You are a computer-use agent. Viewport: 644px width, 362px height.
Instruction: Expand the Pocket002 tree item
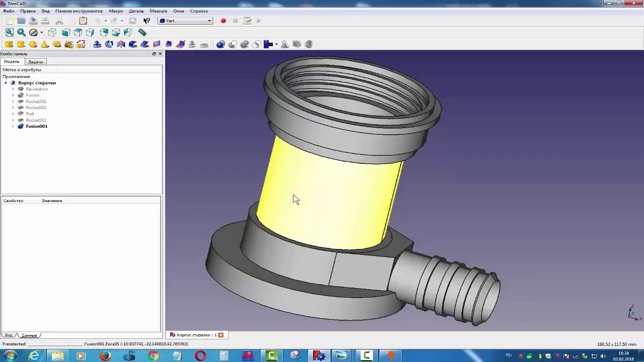13,108
